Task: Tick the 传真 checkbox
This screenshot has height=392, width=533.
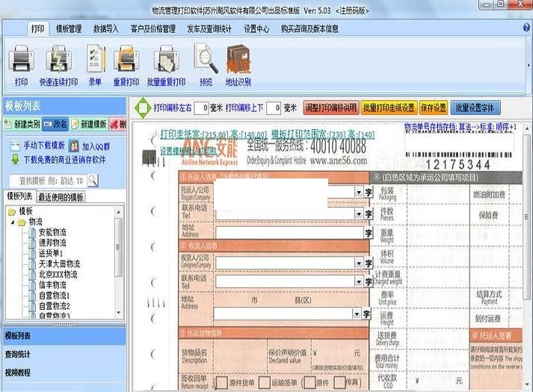Action: point(339,382)
